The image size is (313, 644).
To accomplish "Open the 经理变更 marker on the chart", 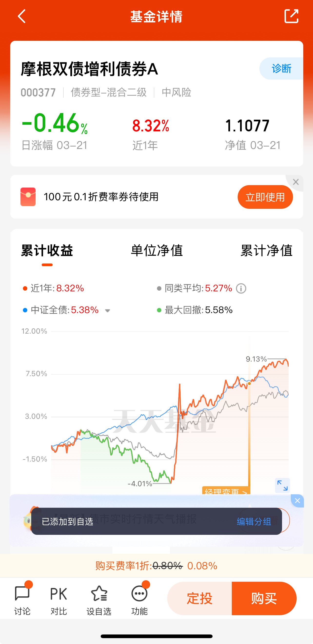I will point(226,490).
